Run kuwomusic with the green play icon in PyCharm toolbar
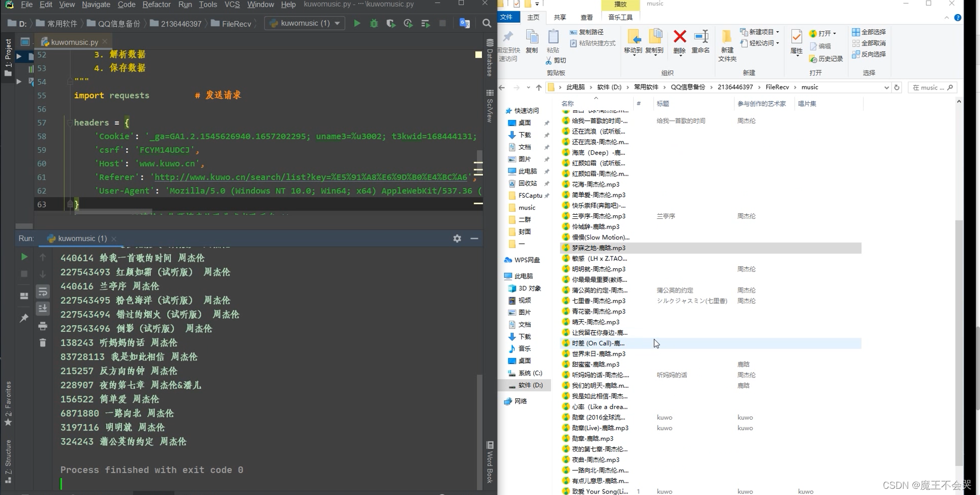 click(x=357, y=23)
